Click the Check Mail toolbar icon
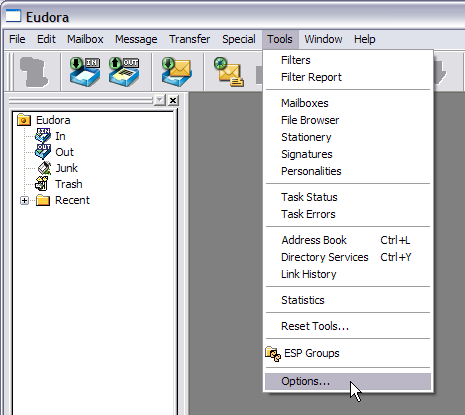This screenshot has width=465, height=415. click(177, 72)
